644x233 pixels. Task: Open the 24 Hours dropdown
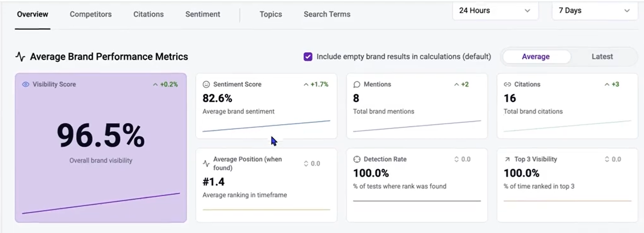click(x=495, y=11)
